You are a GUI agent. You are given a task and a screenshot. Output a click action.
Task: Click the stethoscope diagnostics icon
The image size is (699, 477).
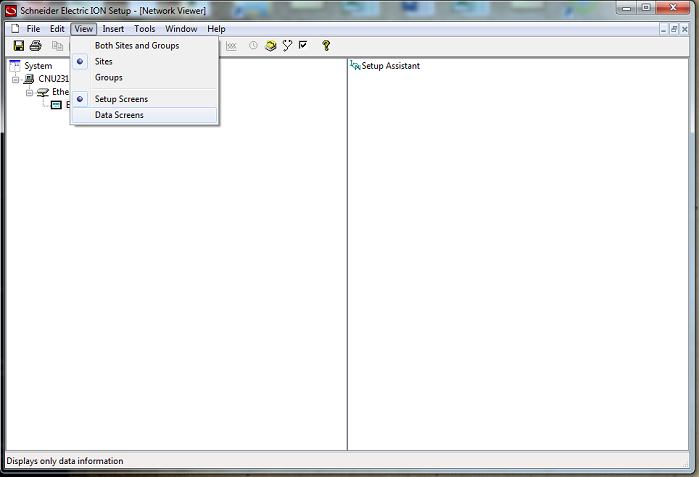click(x=287, y=45)
